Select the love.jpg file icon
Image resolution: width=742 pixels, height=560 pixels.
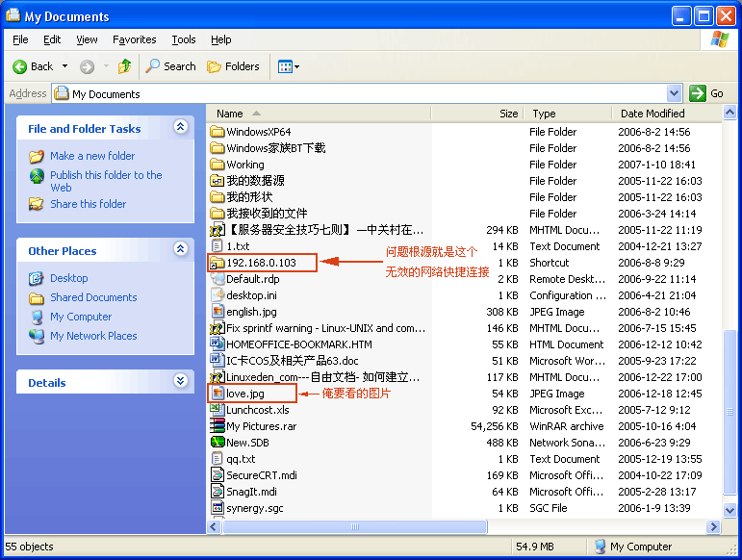(217, 394)
